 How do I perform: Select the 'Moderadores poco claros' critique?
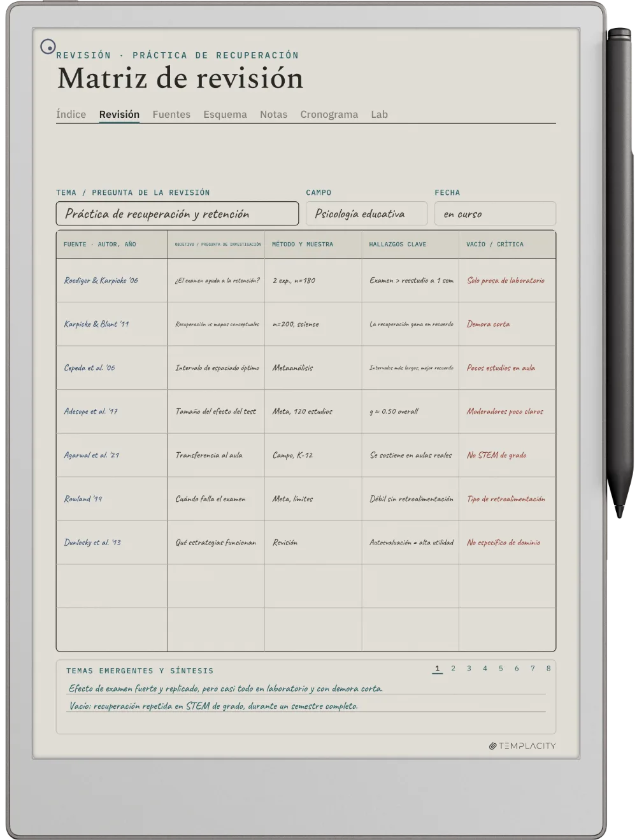pos(507,411)
